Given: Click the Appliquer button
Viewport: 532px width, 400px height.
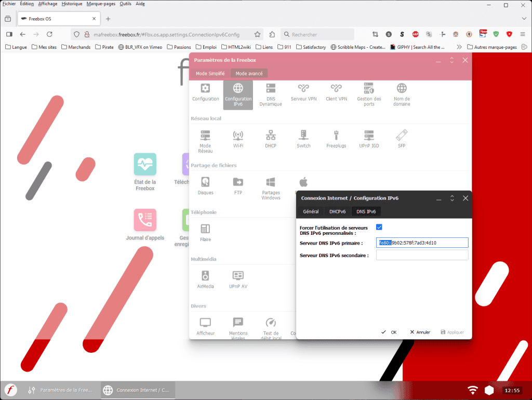Looking at the screenshot, I should tap(453, 332).
